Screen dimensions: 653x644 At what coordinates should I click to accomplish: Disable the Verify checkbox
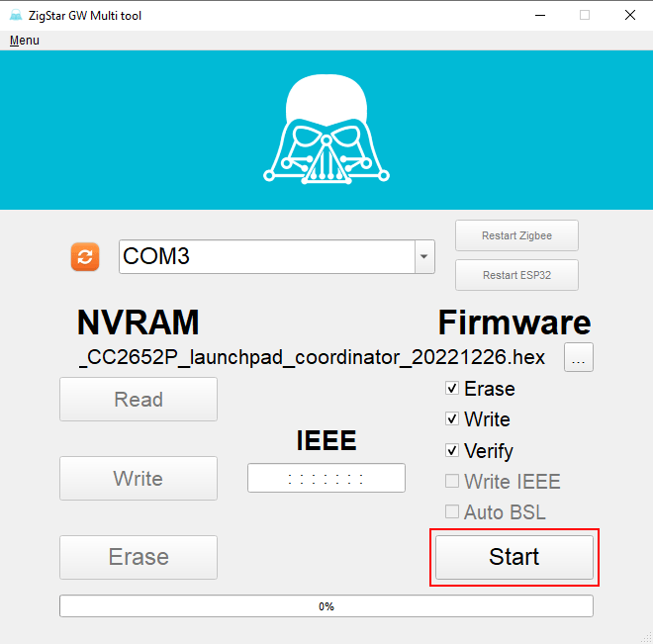pos(452,450)
